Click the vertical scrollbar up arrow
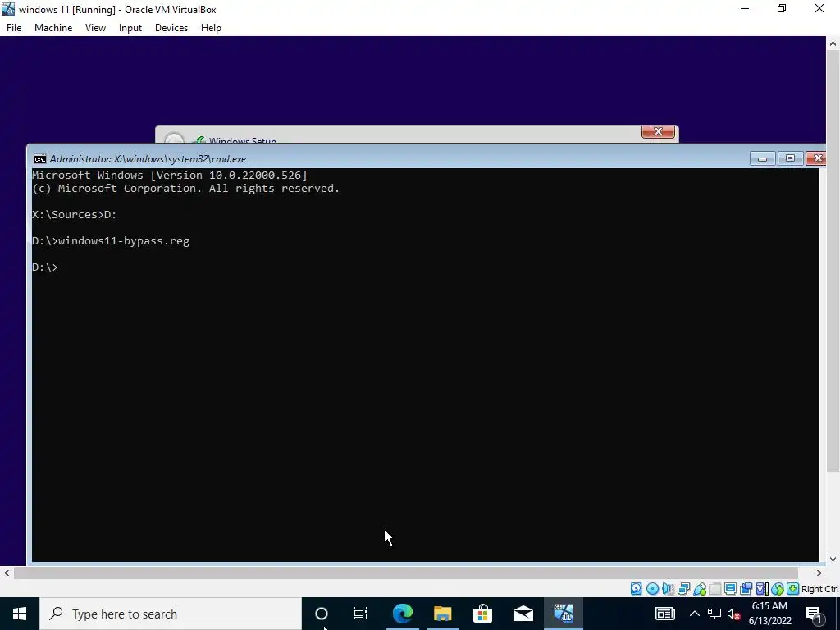The width and height of the screenshot is (840, 630). coord(833,43)
